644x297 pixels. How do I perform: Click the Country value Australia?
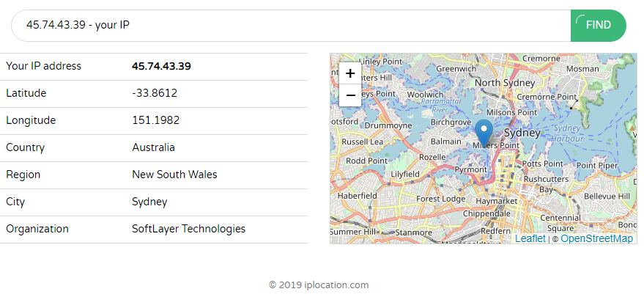pyautogui.click(x=153, y=148)
